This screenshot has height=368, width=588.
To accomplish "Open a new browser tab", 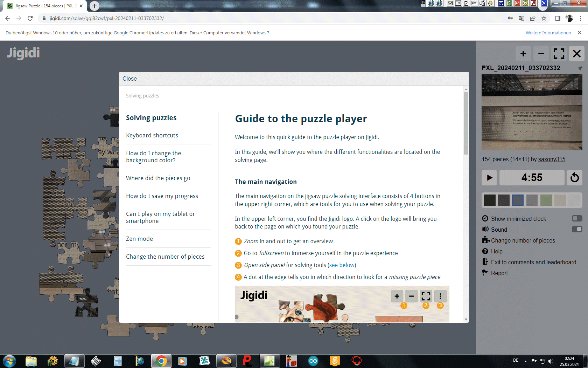I will coord(94,6).
